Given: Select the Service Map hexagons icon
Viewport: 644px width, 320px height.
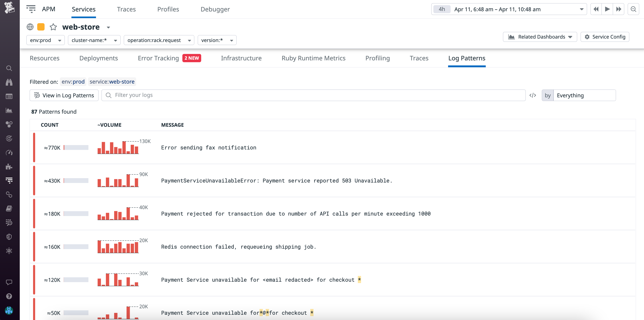Looking at the screenshot, I should pyautogui.click(x=9, y=124).
